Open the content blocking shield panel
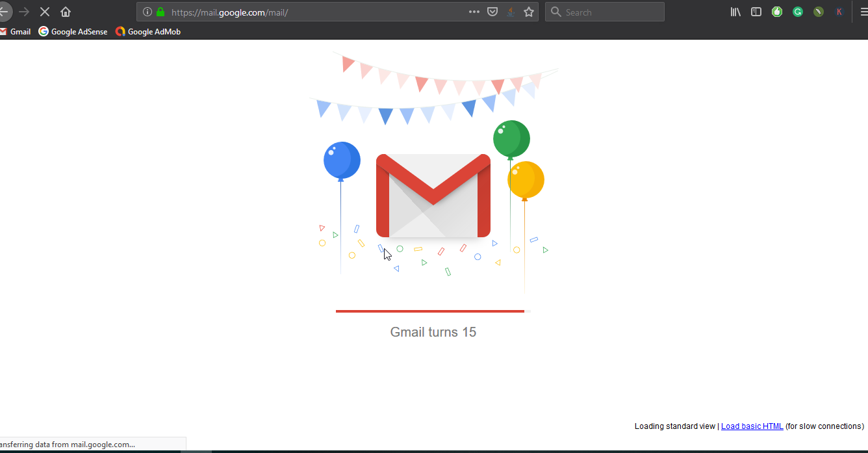This screenshot has width=868, height=453. click(492, 12)
